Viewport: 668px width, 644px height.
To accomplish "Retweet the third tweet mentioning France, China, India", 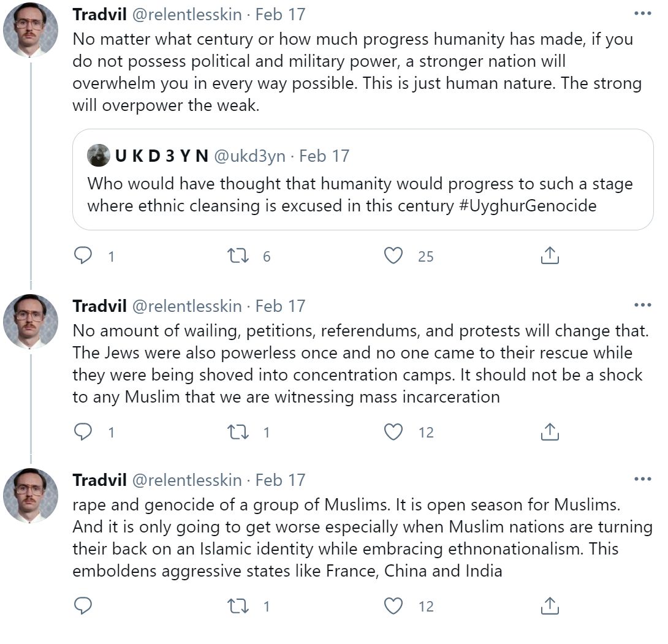I will [237, 606].
